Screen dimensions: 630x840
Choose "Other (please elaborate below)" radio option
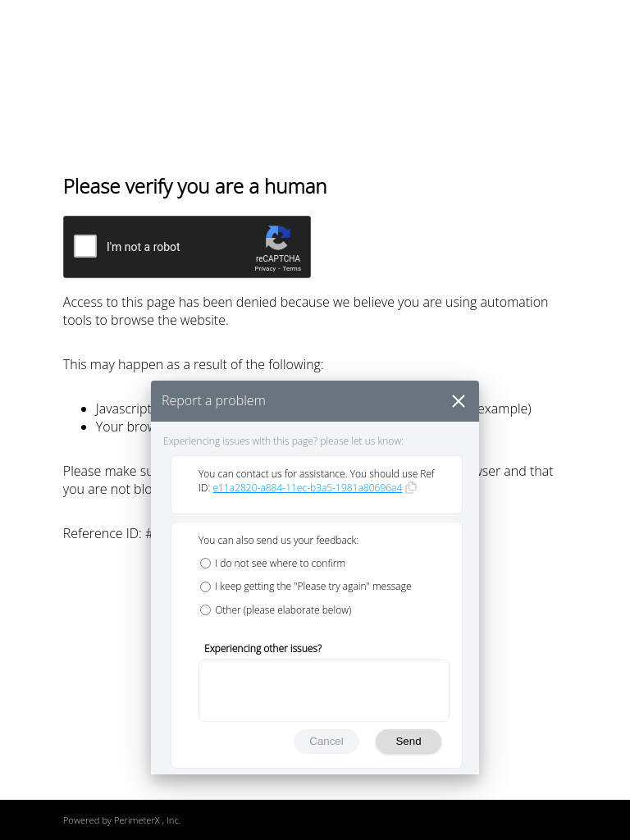click(205, 610)
